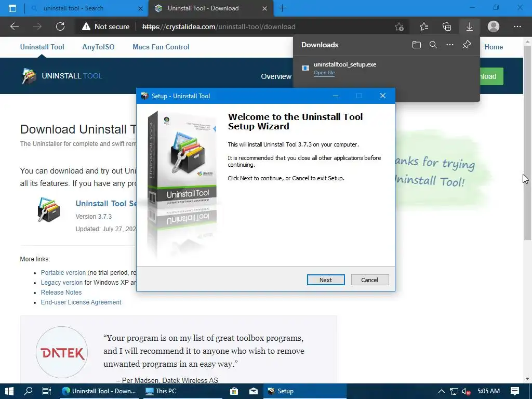Go to Home link on page
Viewport: 532px width, 399px height.
click(x=494, y=47)
